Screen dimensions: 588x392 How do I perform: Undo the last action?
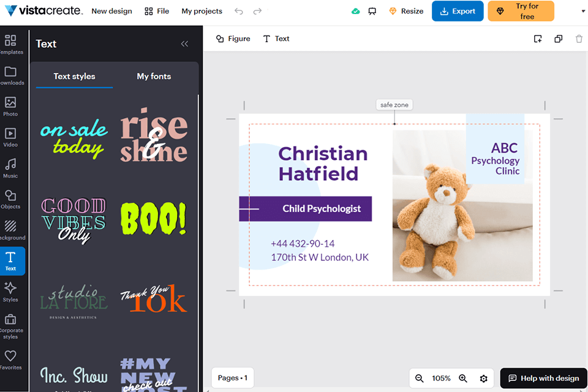pyautogui.click(x=238, y=11)
